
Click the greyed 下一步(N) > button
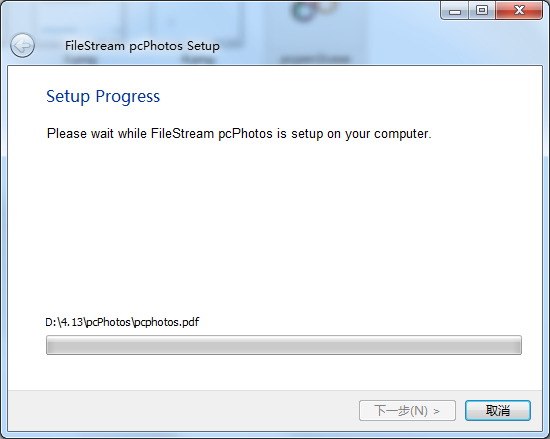pos(407,410)
